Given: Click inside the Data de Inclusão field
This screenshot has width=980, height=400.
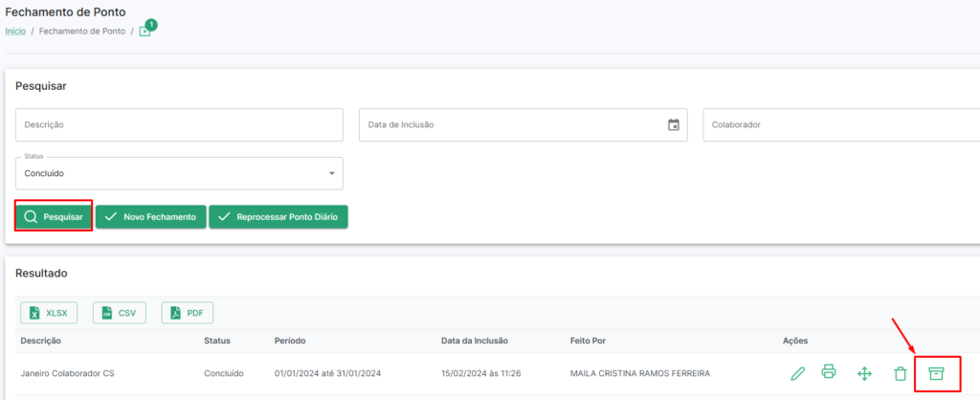Looking at the screenshot, I should [523, 125].
